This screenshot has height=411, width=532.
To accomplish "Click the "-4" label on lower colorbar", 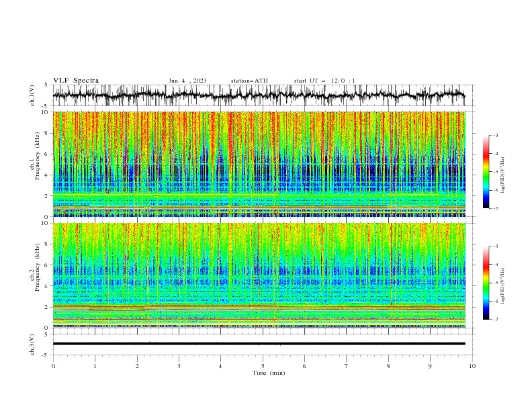I will point(495,265).
